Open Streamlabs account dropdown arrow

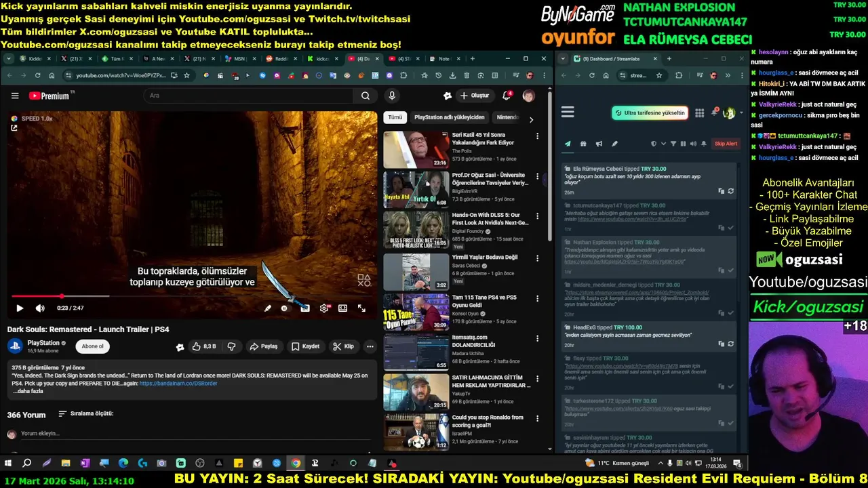741,113
